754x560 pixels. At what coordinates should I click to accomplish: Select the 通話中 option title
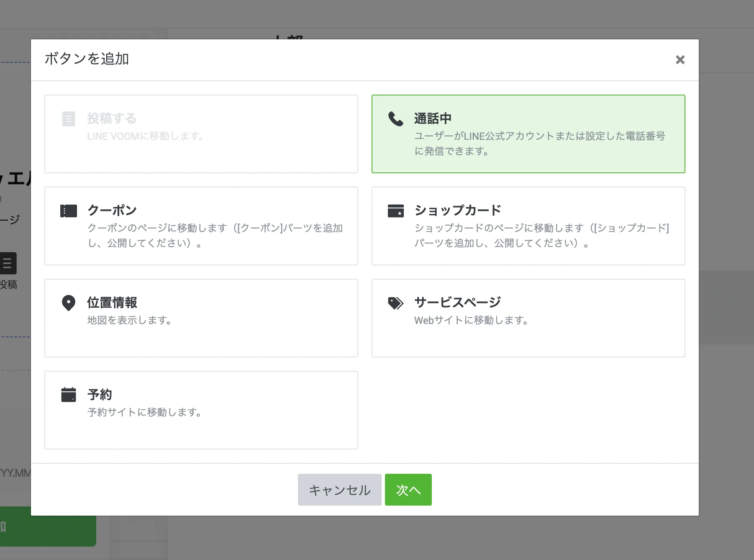click(433, 118)
